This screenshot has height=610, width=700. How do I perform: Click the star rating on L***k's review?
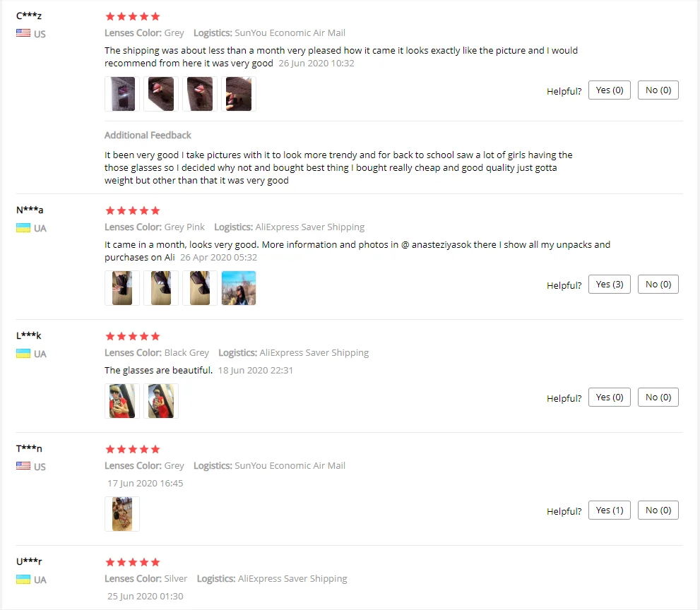coord(133,336)
